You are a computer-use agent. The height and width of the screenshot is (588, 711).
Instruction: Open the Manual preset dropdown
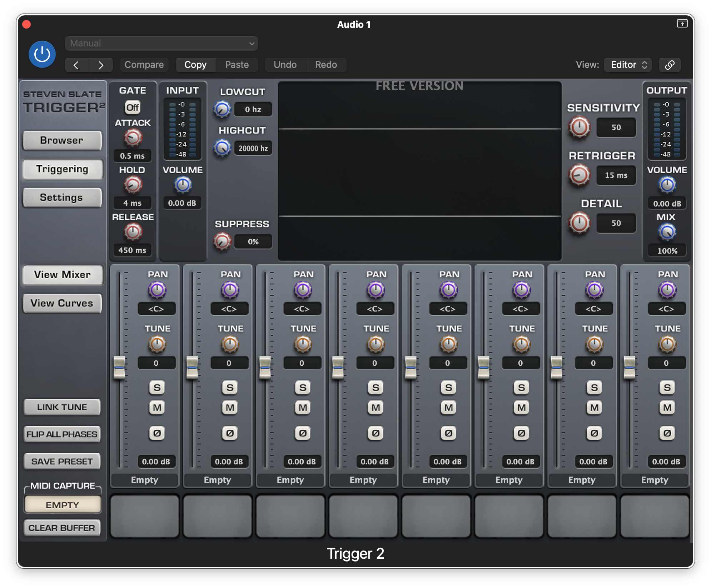pyautogui.click(x=161, y=43)
